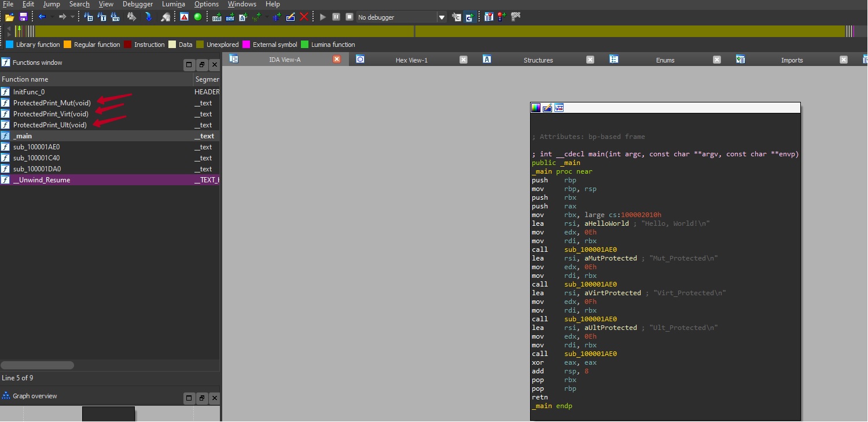Click the red X delete icon
868x422 pixels.
304,17
